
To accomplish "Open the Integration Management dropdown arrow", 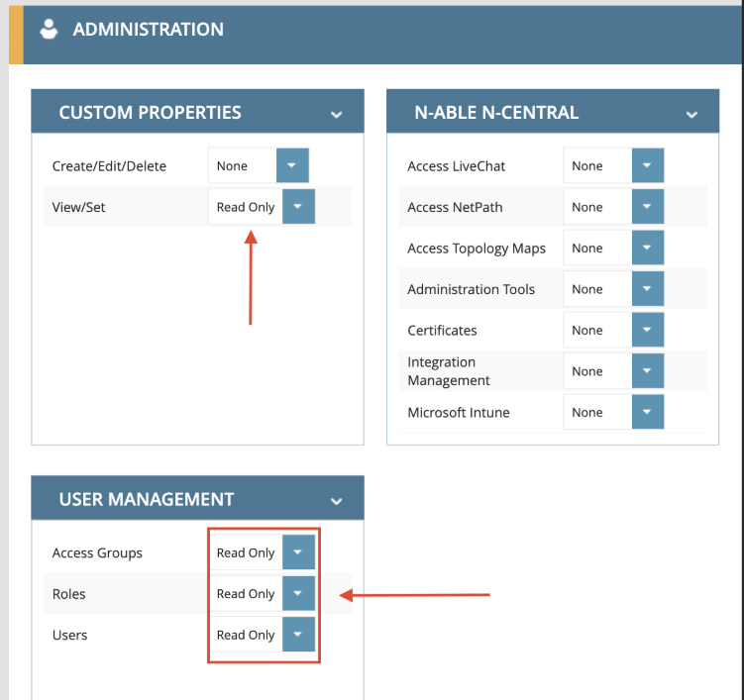I will tap(647, 371).
